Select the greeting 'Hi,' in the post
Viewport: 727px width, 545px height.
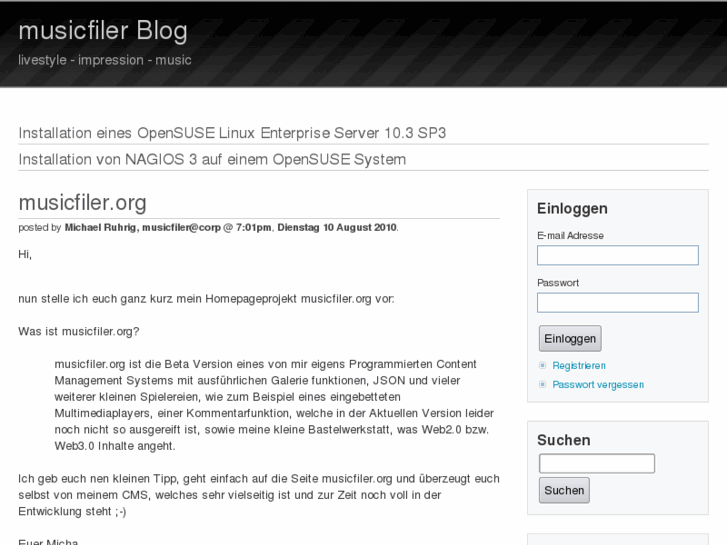25,255
